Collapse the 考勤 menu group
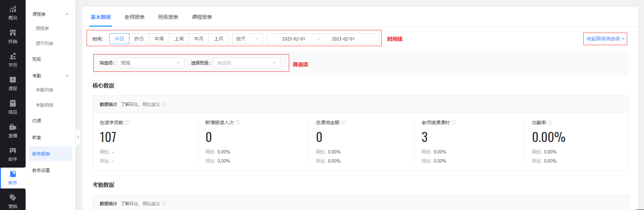This screenshot has width=644, height=210. [x=67, y=76]
